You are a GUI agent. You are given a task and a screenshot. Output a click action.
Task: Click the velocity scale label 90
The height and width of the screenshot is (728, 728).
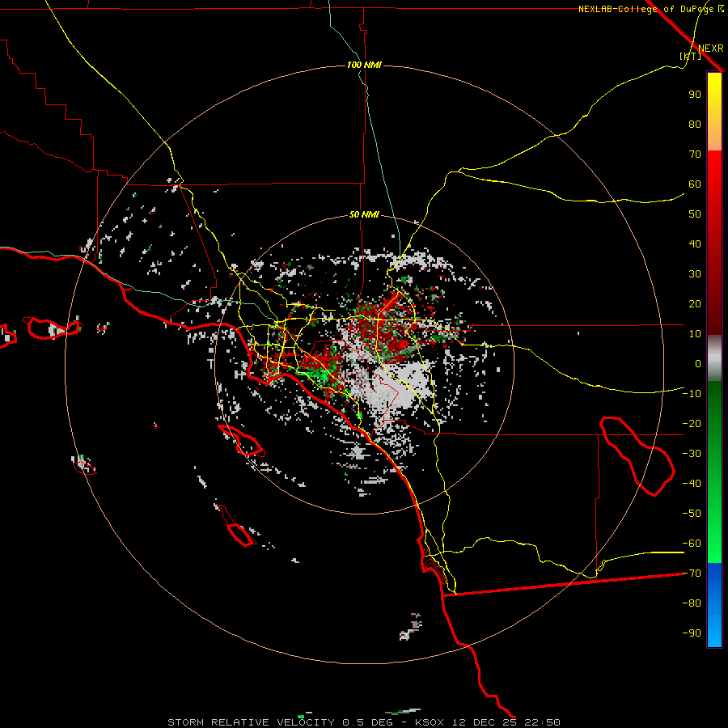(695, 95)
